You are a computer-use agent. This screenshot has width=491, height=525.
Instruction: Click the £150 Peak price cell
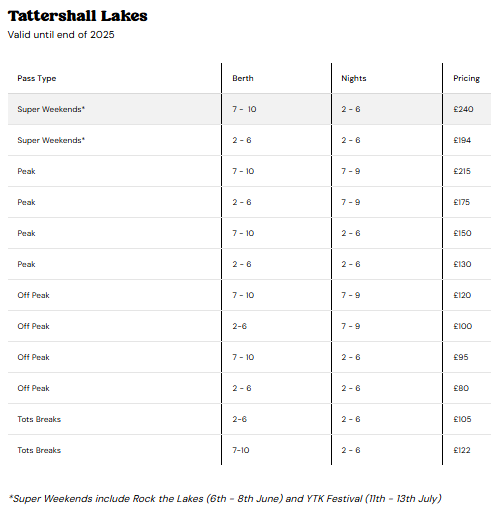[x=463, y=233]
